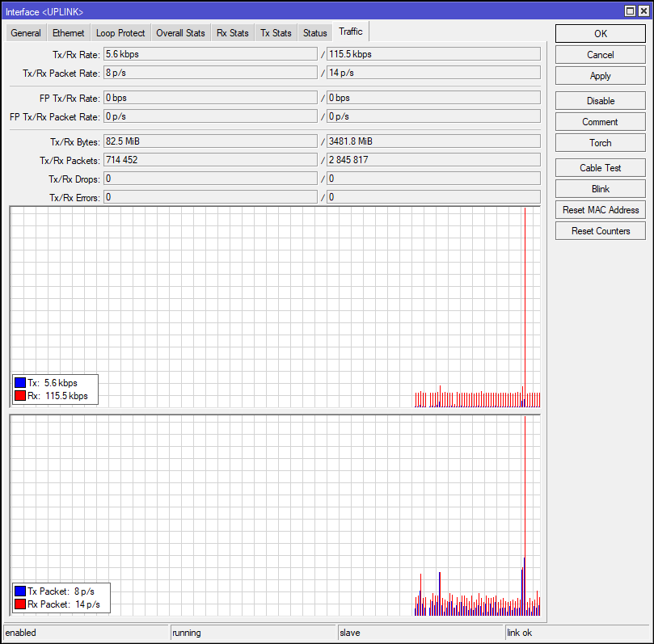Reset MAC Address of the interface
The height and width of the screenshot is (644, 654).
point(600,210)
